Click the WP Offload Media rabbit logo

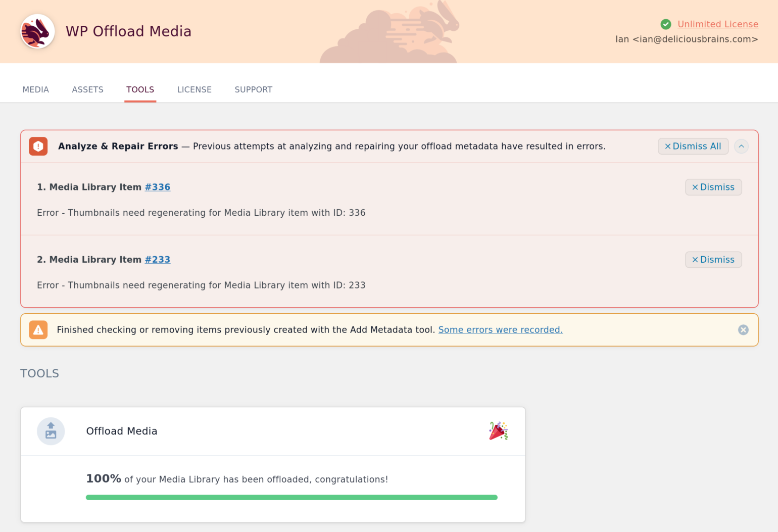[38, 31]
